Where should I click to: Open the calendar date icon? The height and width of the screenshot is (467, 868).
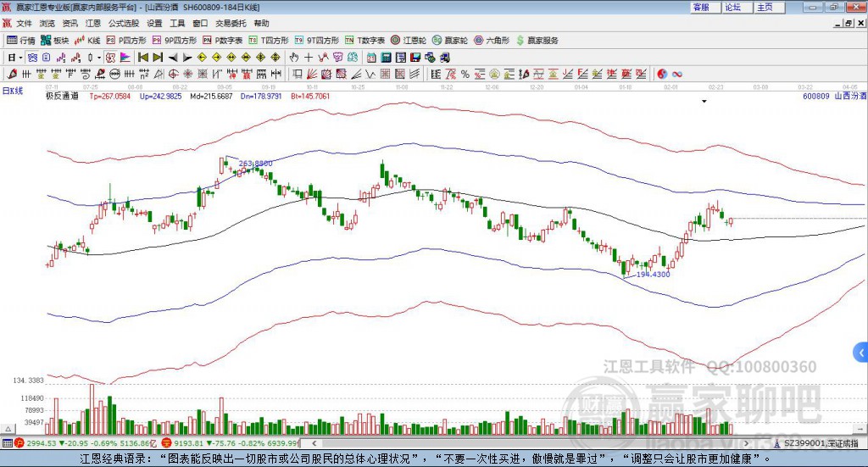coord(371,58)
